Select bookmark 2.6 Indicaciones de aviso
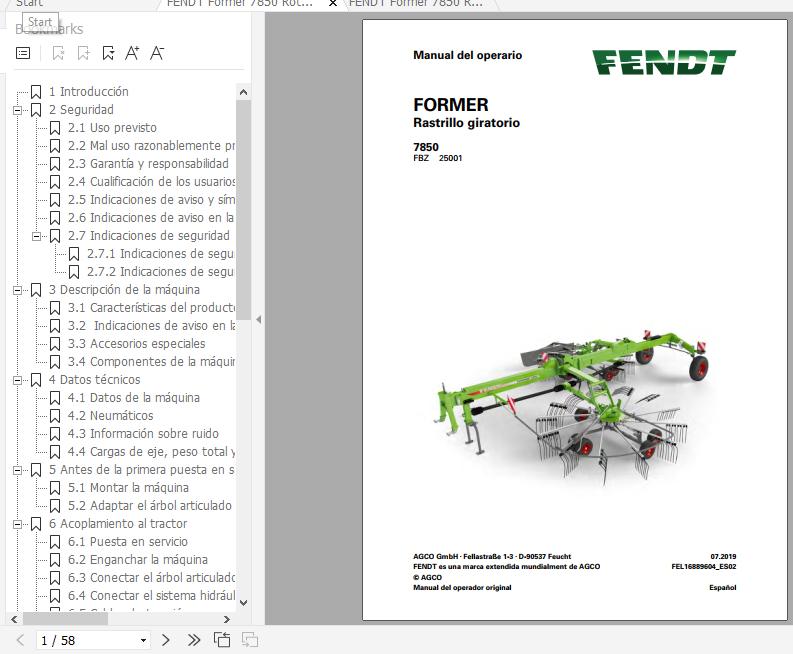Image resolution: width=793 pixels, height=654 pixels. (x=151, y=218)
